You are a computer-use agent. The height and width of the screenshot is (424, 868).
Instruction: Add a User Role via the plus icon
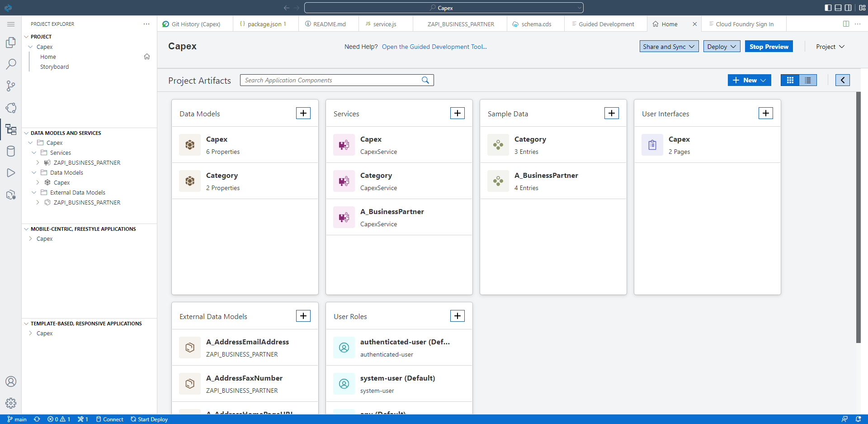tap(457, 315)
